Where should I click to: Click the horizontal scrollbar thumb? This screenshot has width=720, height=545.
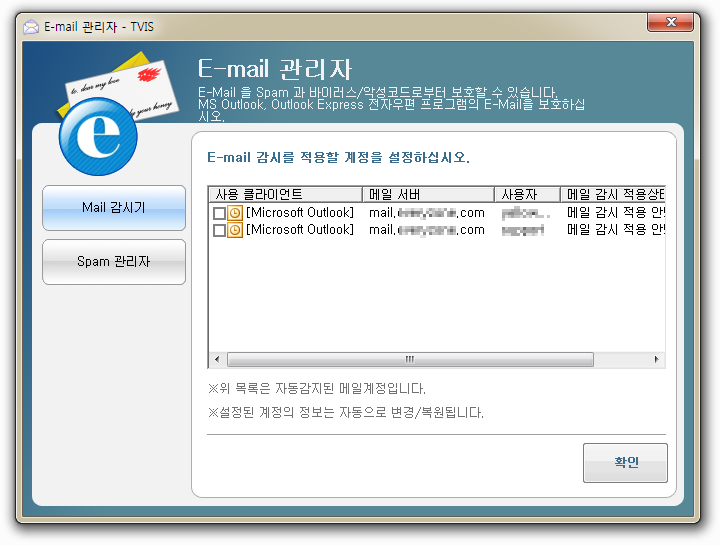coord(410,360)
